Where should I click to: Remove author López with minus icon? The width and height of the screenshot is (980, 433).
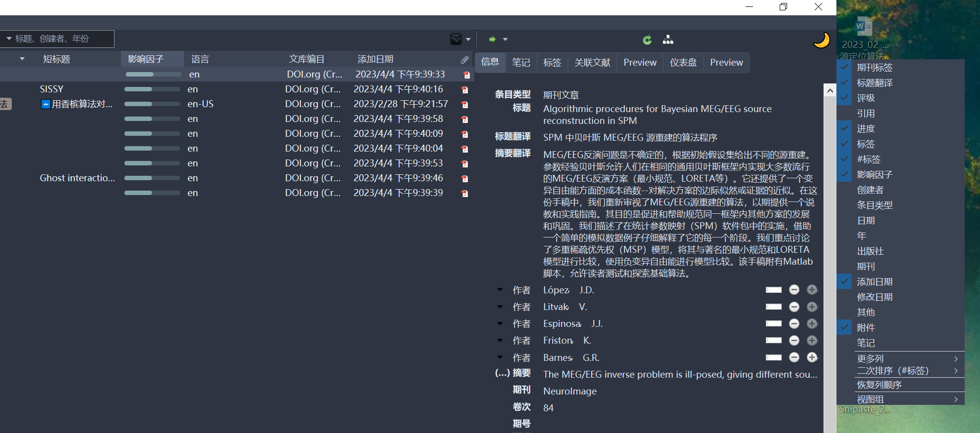coord(794,290)
